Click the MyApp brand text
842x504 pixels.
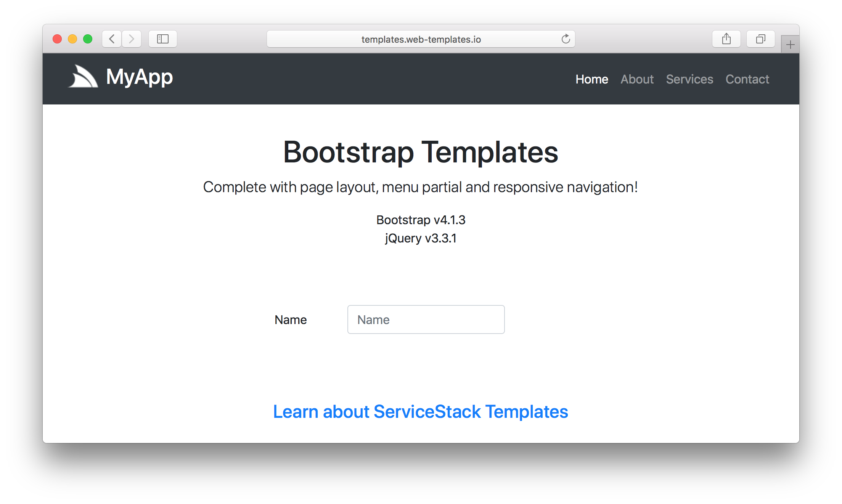[x=139, y=77]
